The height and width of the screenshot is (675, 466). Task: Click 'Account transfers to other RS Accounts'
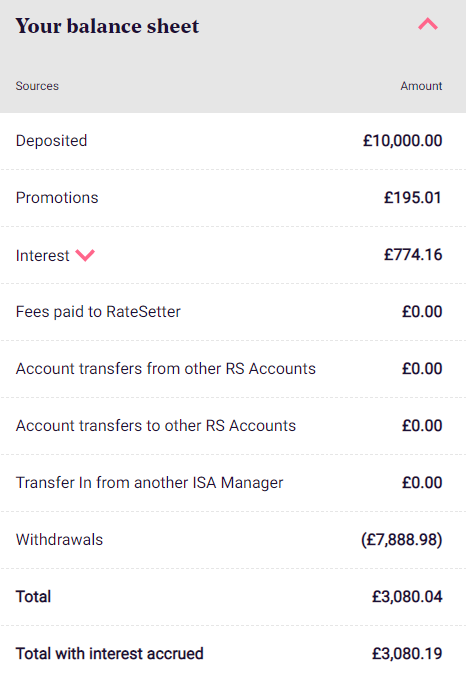[x=156, y=425]
